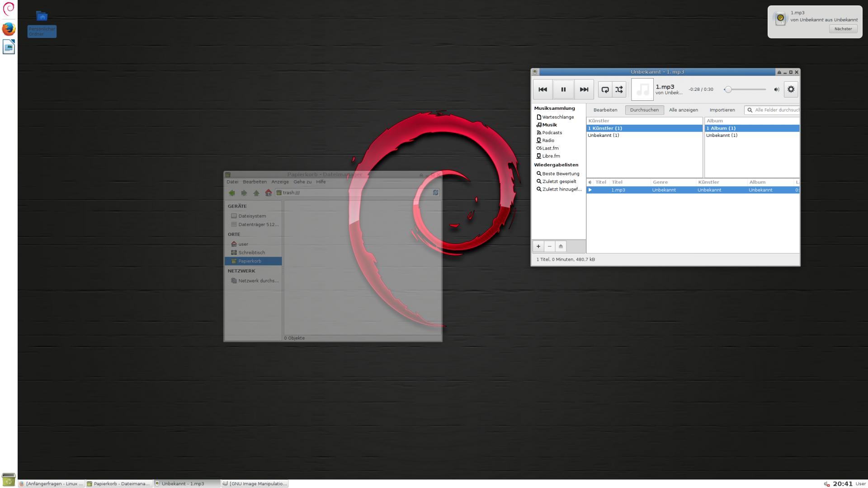This screenshot has width=868, height=488.
Task: Select Datenträger 512 in file manager
Action: pos(253,225)
